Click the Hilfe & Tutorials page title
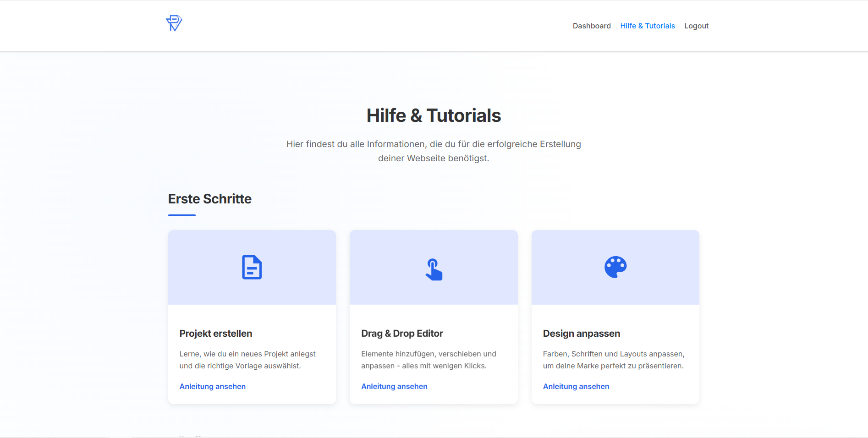 click(433, 115)
